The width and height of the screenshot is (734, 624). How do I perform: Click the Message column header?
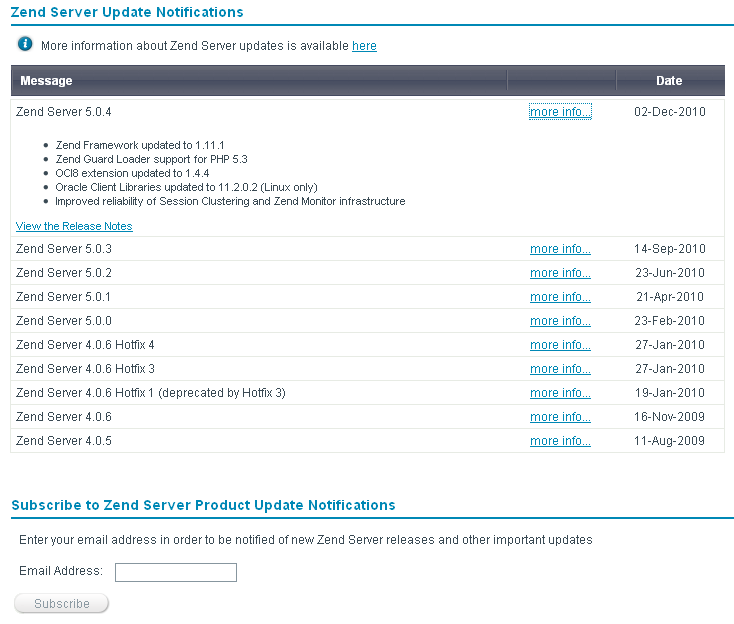47,81
